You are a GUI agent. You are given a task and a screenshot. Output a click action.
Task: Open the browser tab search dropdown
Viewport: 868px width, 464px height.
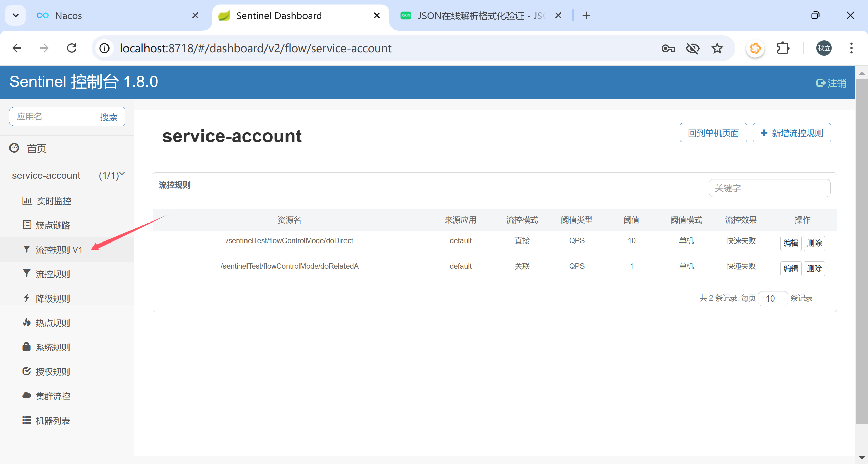point(15,15)
